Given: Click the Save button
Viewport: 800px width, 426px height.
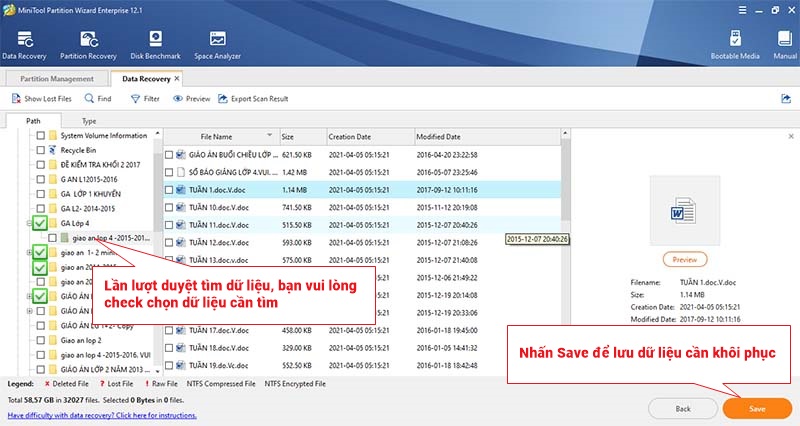Looking at the screenshot, I should [757, 409].
